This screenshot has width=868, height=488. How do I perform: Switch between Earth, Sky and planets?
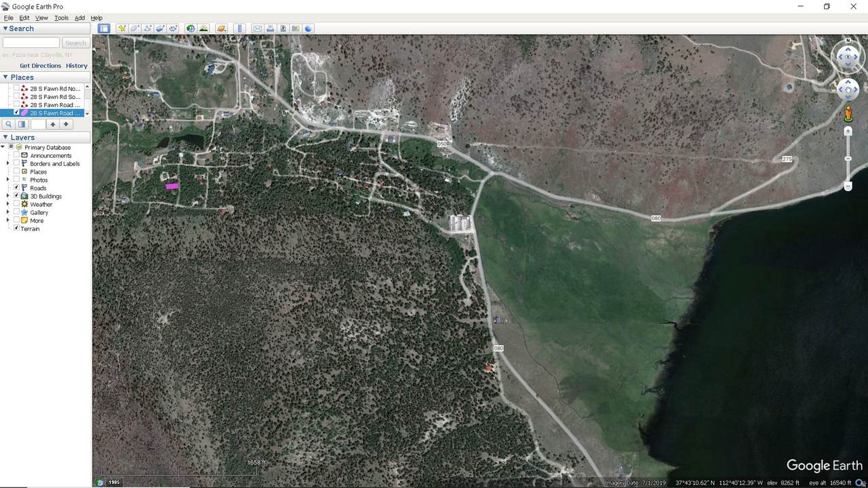pyautogui.click(x=221, y=28)
